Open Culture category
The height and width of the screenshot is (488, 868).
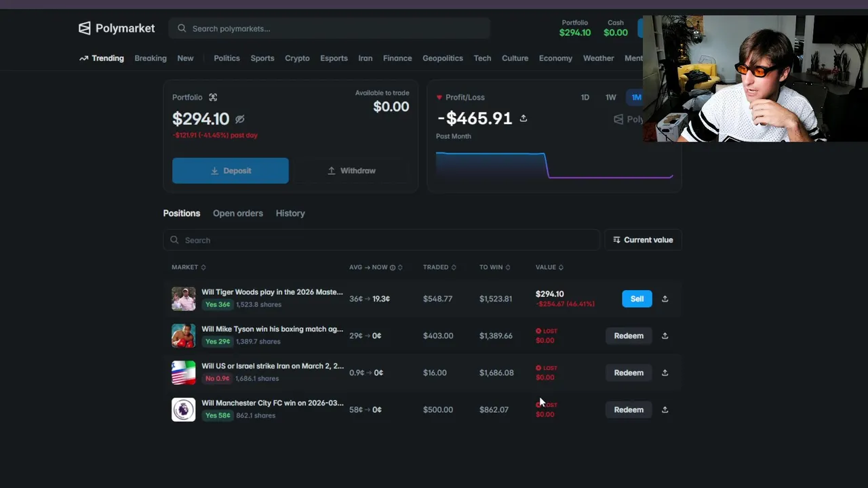[x=515, y=58]
